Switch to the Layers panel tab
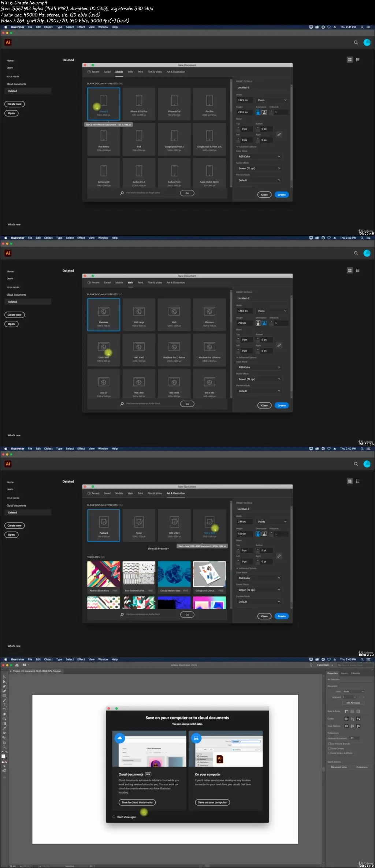The width and height of the screenshot is (375, 868). pos(344,673)
